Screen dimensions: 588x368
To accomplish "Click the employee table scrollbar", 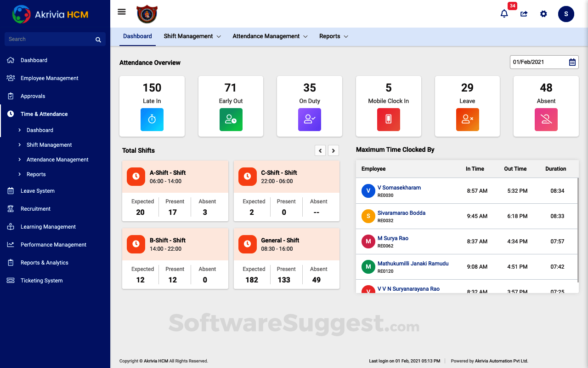I will click(577, 230).
